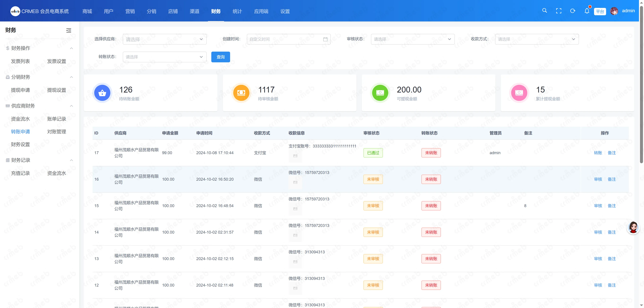Open the 收款方式 dropdown

pyautogui.click(x=537, y=39)
